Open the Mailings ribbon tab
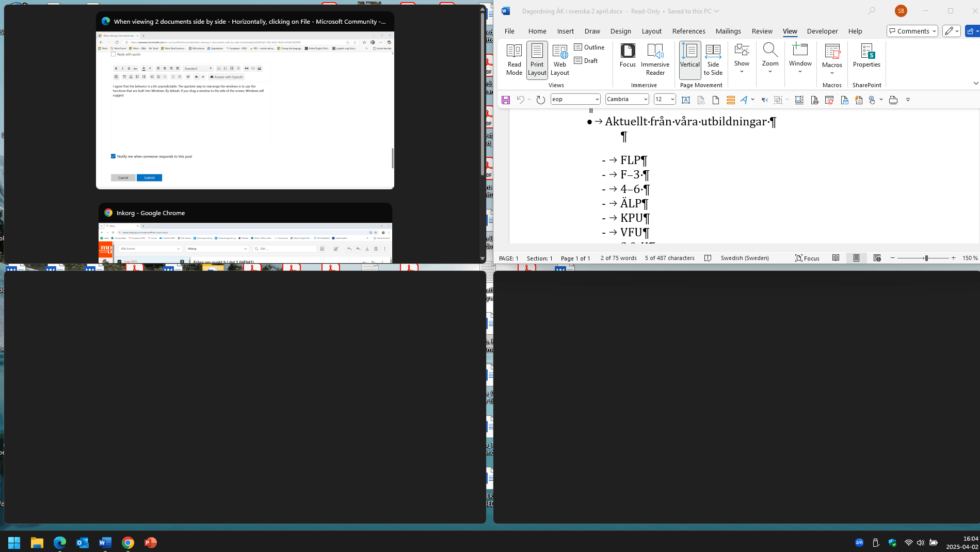The width and height of the screenshot is (980, 552). (728, 31)
